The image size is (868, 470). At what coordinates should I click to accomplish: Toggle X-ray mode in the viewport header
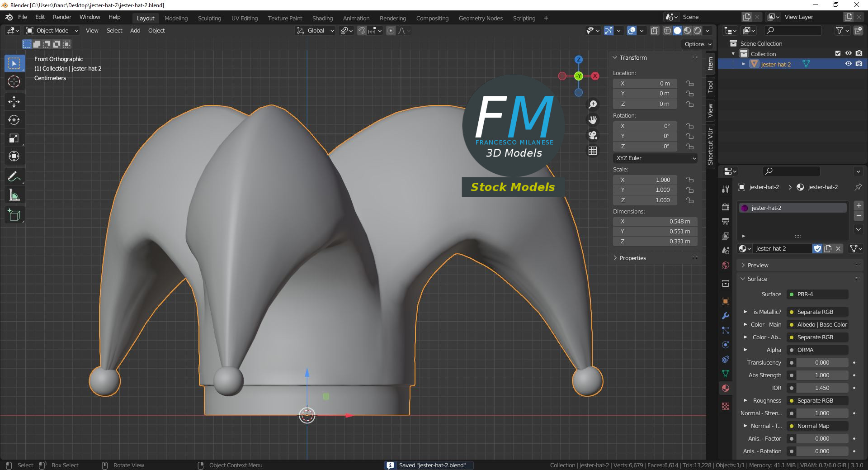click(x=654, y=31)
